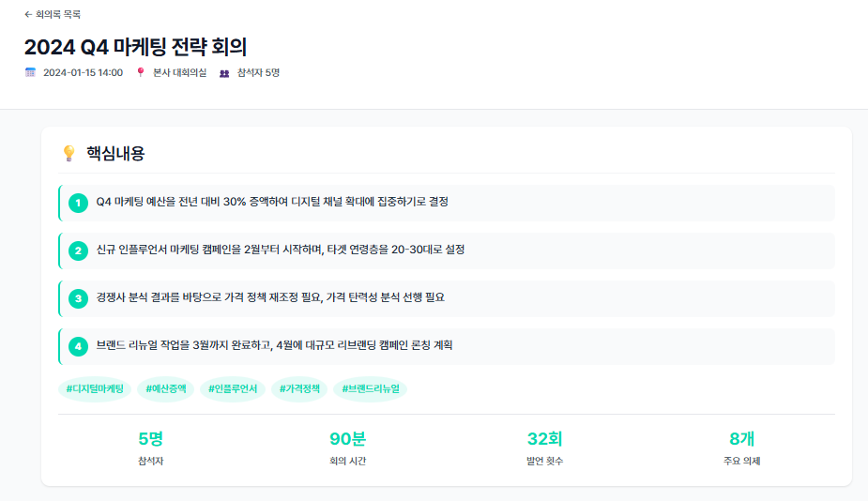This screenshot has height=501, width=868.
Task: Click the lightbulb icon next to 핵심내용
Action: point(69,153)
